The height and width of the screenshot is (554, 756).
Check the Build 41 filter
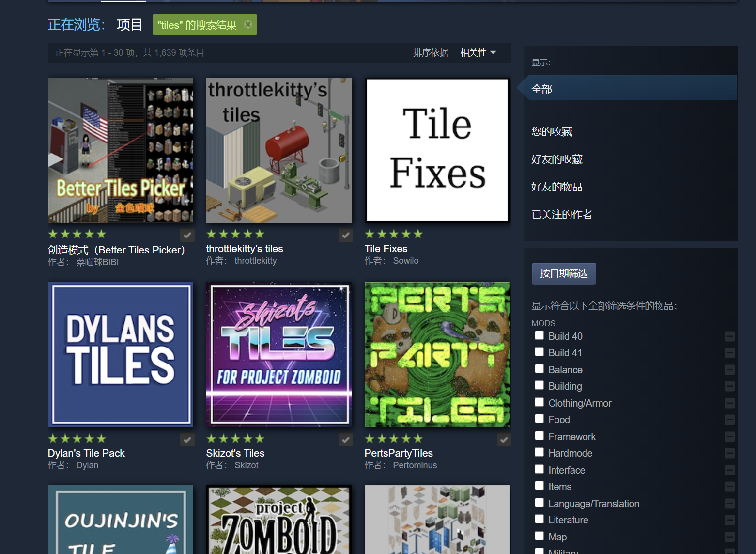(x=539, y=352)
